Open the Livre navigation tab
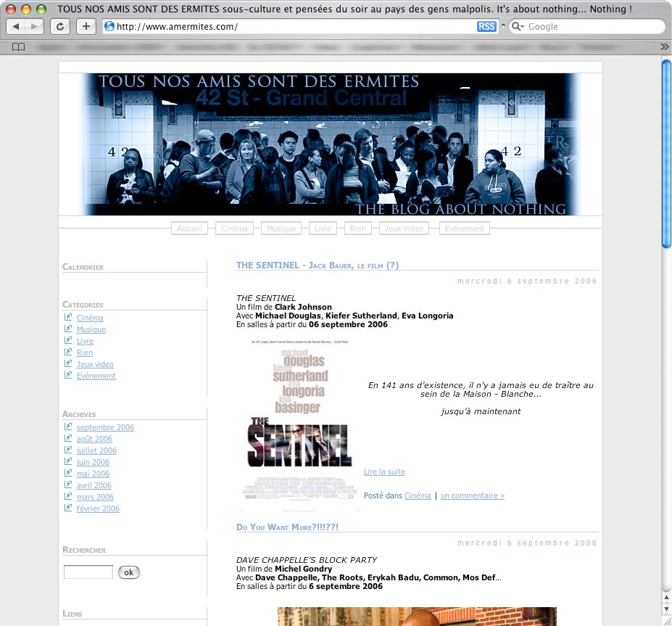The image size is (672, 626). (x=323, y=228)
